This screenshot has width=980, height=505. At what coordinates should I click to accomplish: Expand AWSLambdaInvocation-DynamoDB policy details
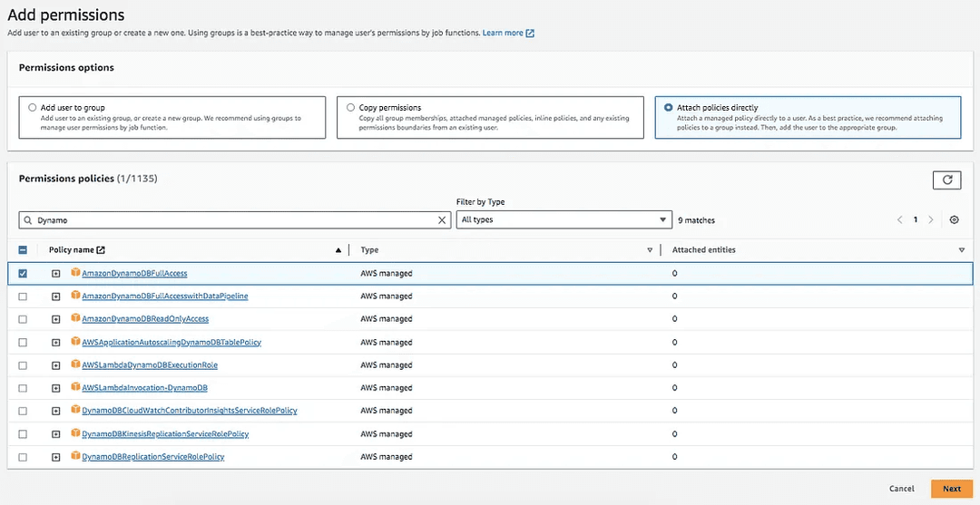[x=55, y=388]
